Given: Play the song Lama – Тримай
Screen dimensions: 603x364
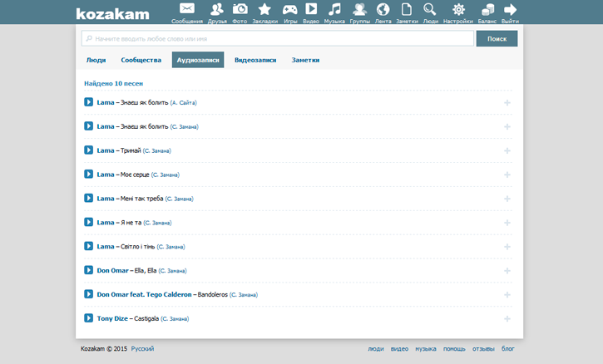Looking at the screenshot, I should pos(88,150).
